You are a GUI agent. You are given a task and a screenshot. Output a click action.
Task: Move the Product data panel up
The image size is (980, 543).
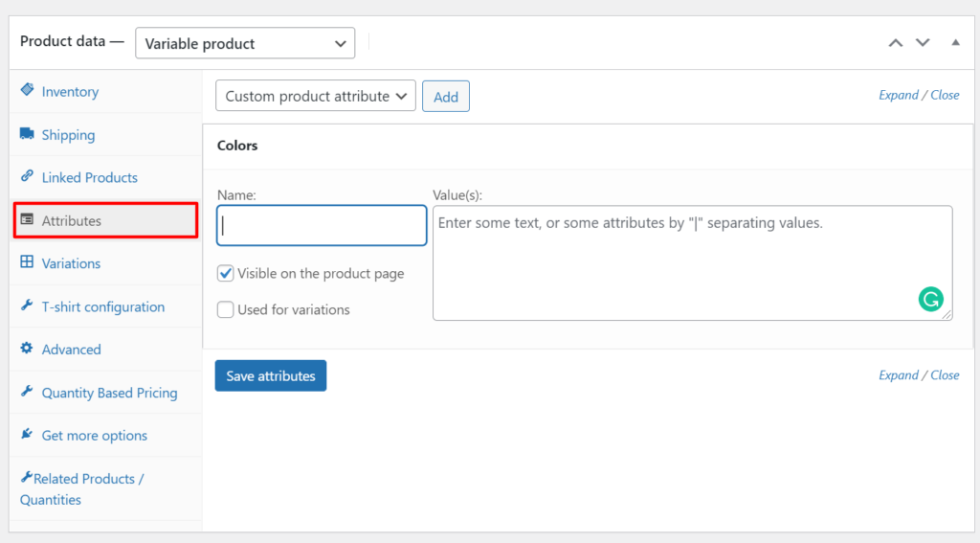pos(896,43)
